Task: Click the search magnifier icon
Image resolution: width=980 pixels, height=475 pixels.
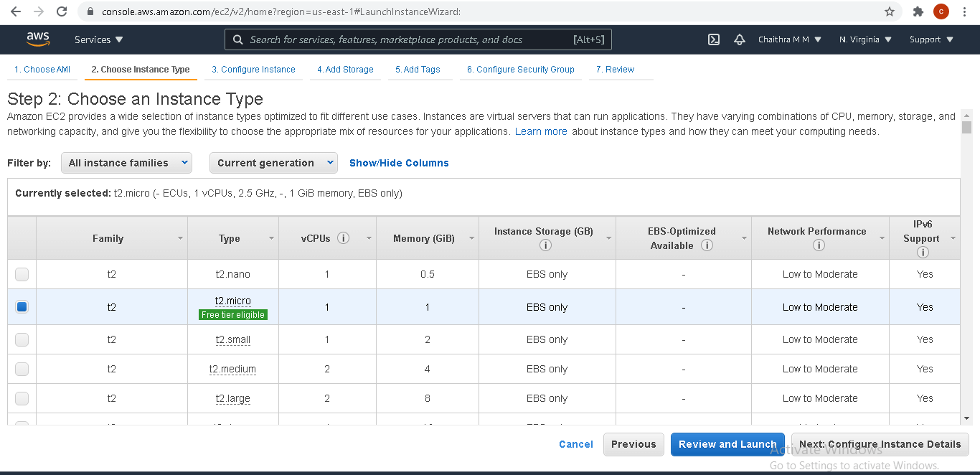Action: point(237,39)
